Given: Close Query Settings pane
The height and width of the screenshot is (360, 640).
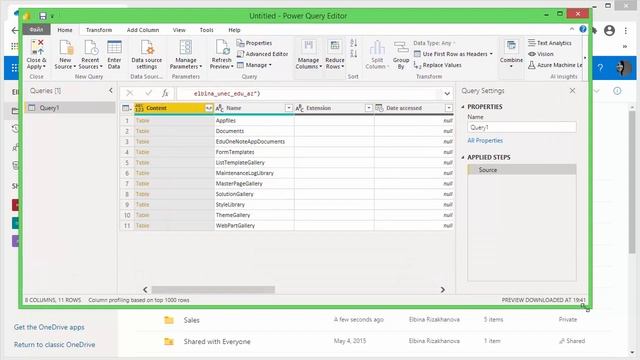Looking at the screenshot, I should 573,91.
